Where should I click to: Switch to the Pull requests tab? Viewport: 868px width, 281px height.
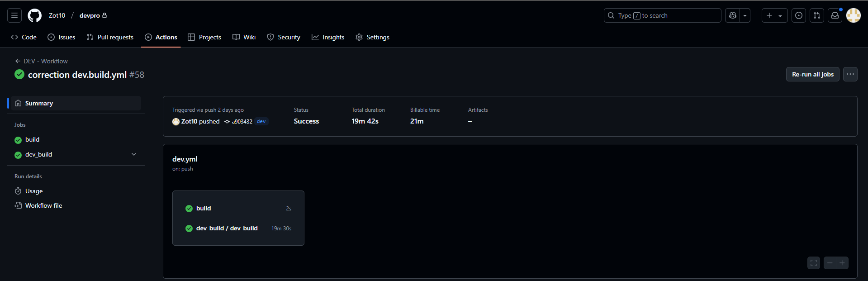click(110, 37)
